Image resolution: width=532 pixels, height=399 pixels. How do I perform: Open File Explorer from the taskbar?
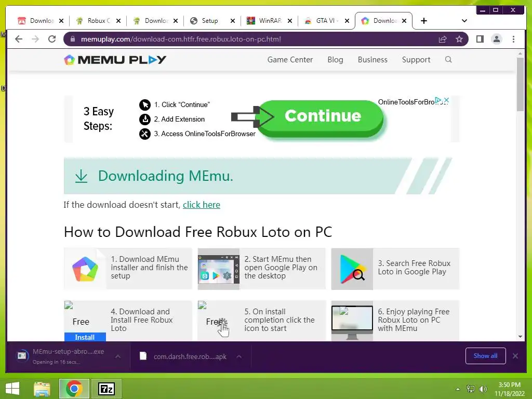[42, 389]
